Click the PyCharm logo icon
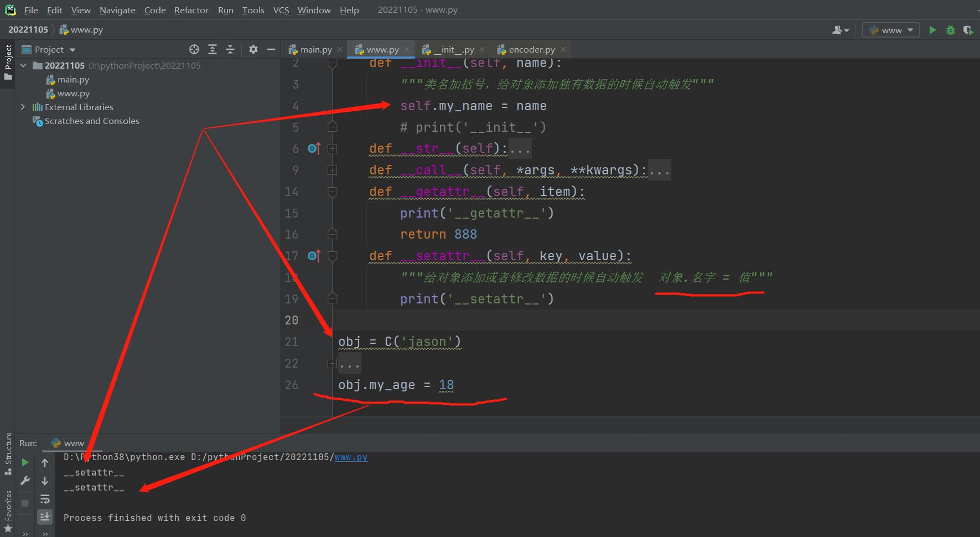 (x=10, y=10)
